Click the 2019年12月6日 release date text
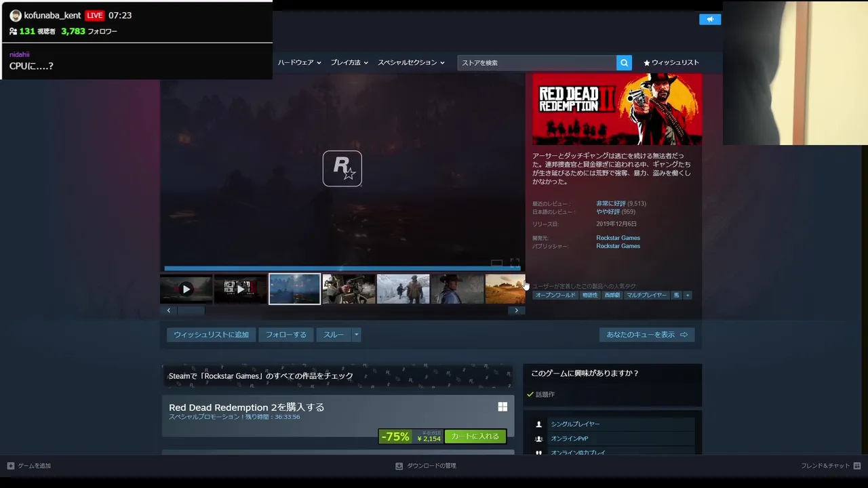Viewport: 868px width, 488px height. tap(616, 224)
